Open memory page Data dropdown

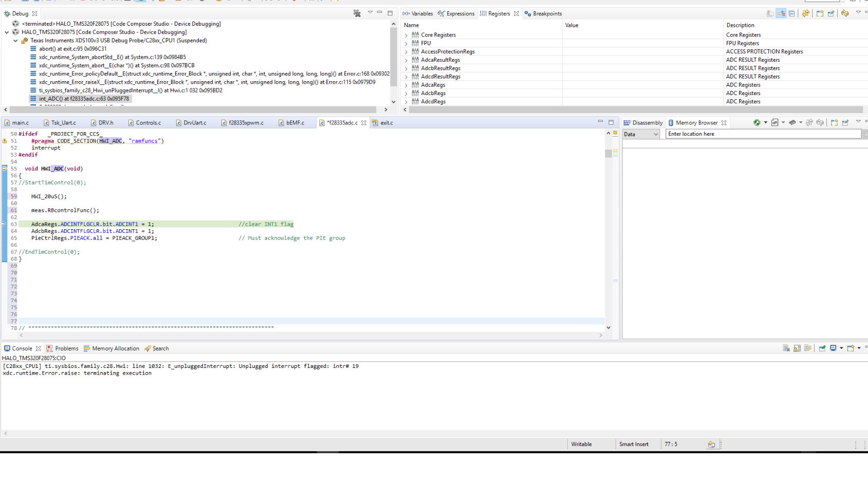point(641,134)
